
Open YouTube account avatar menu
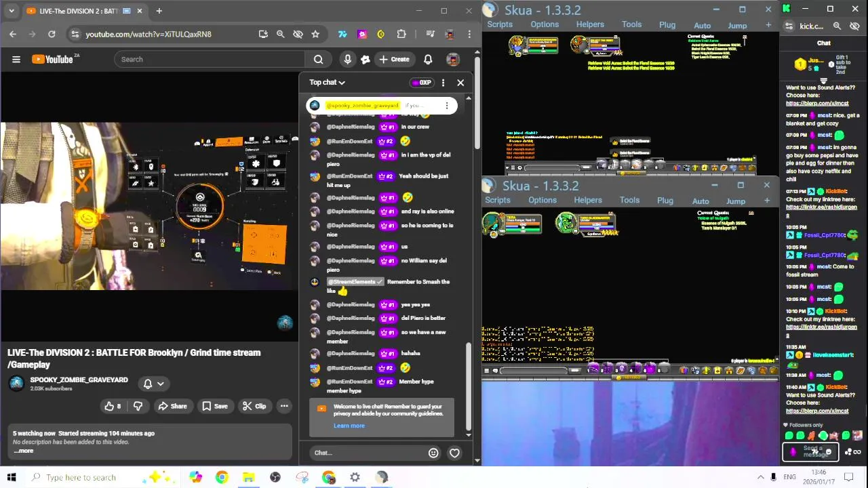(x=453, y=59)
